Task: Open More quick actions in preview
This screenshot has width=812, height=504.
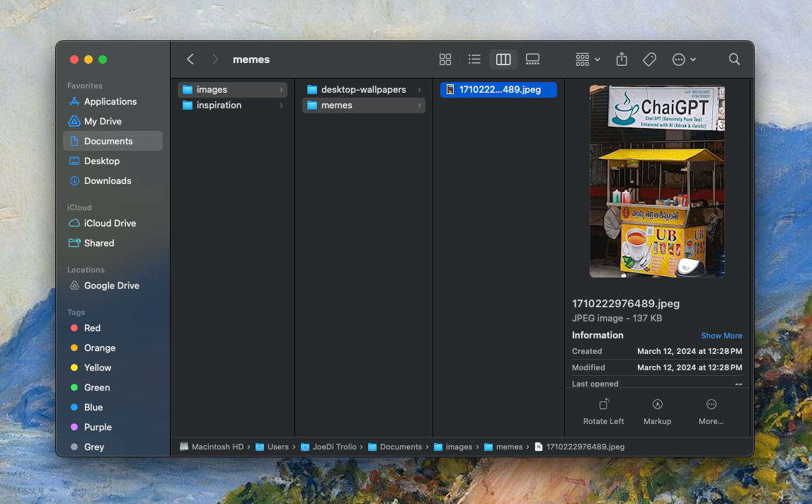Action: [711, 411]
